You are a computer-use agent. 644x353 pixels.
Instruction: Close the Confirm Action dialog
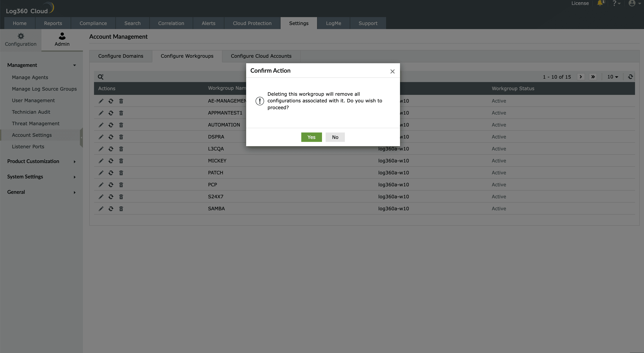(x=392, y=72)
